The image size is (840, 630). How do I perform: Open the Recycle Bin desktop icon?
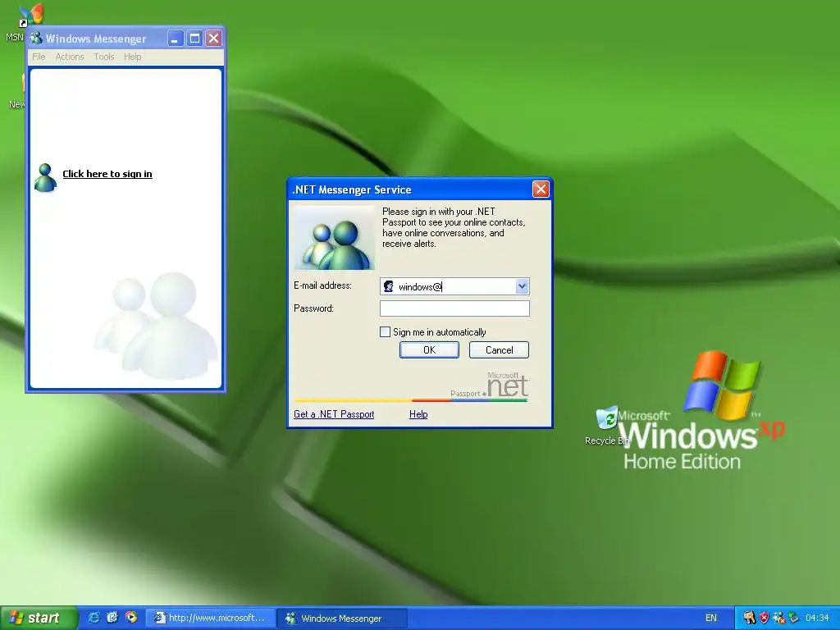[x=607, y=426]
